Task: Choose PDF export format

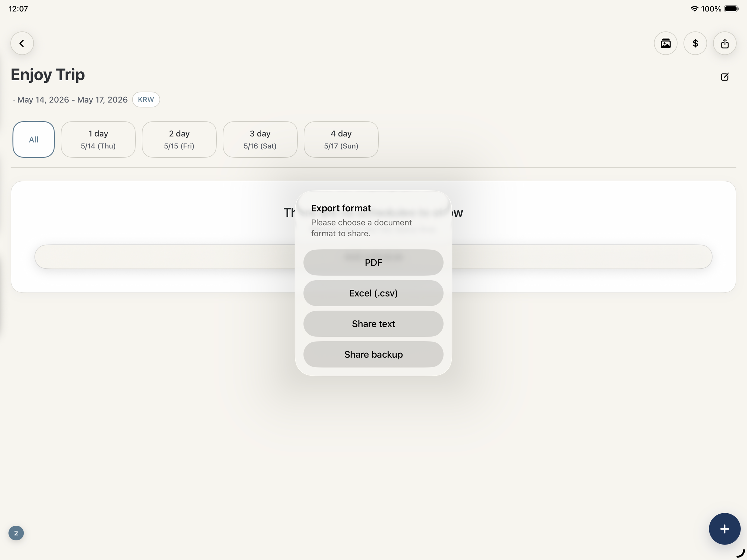Action: point(373,262)
